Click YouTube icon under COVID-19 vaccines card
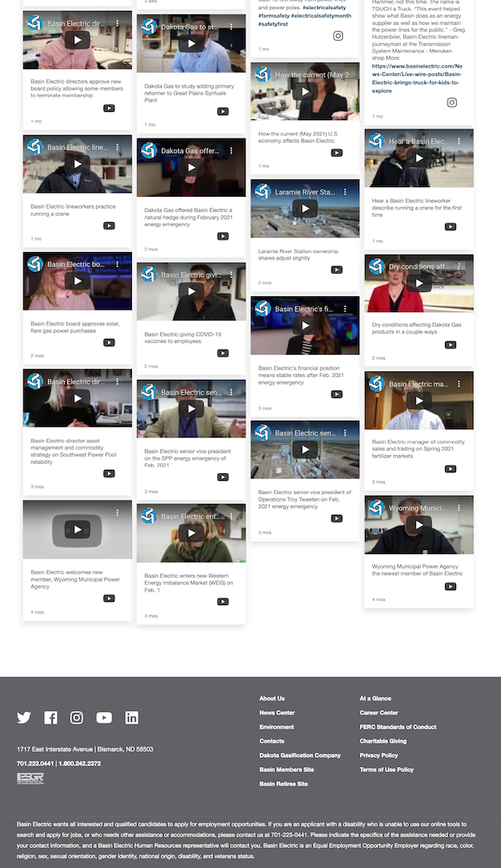501x868 pixels. pyautogui.click(x=223, y=353)
